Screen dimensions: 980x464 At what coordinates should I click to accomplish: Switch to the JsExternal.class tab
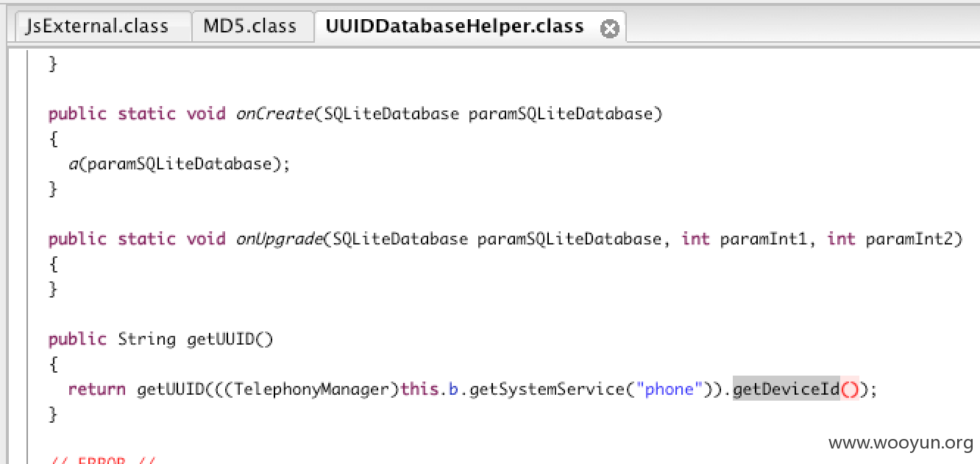[96, 27]
